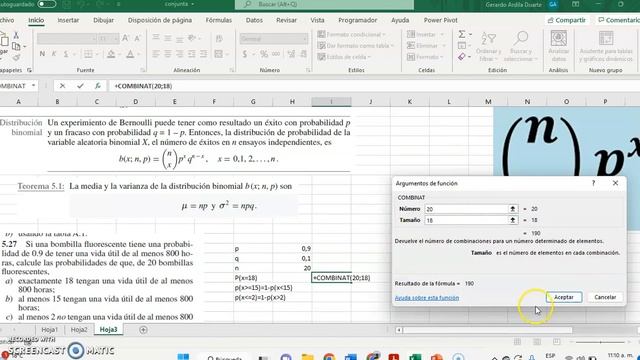Open the Datos ribbon tab
This screenshot has height=360, width=640.
(254, 20)
